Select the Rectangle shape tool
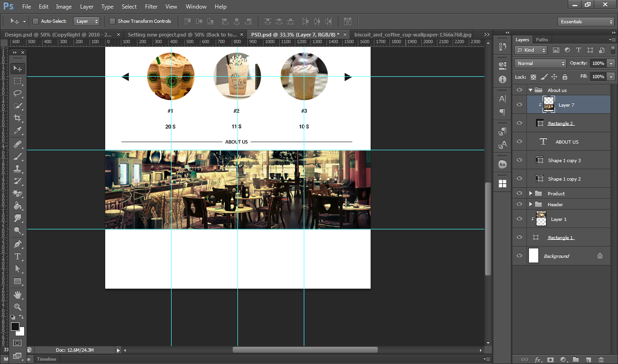The height and width of the screenshot is (364, 618). (x=18, y=281)
